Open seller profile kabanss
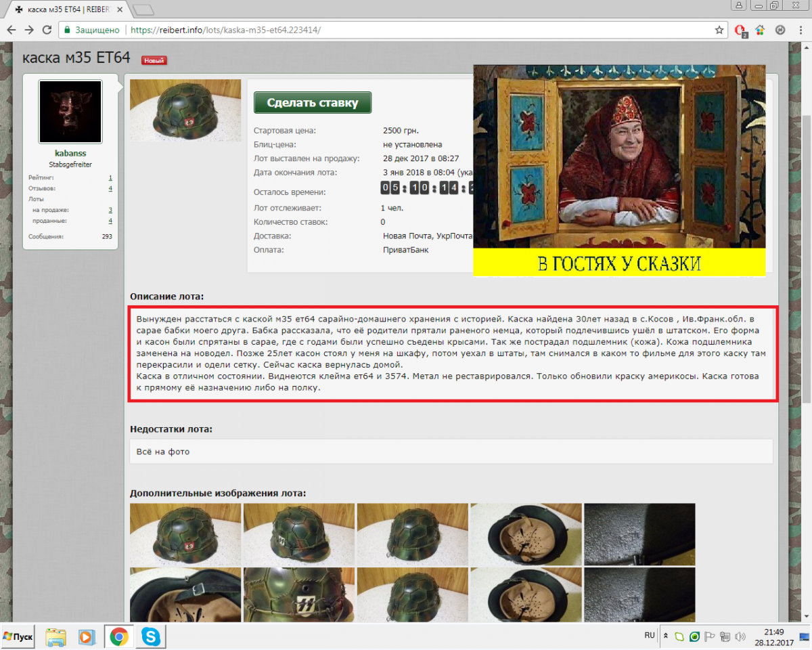The width and height of the screenshot is (812, 650). (70, 154)
